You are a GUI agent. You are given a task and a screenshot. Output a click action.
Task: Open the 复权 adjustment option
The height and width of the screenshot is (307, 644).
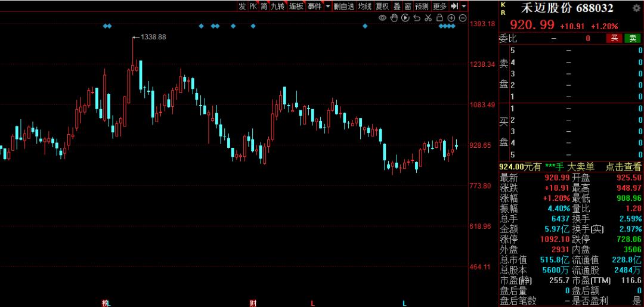click(382, 6)
